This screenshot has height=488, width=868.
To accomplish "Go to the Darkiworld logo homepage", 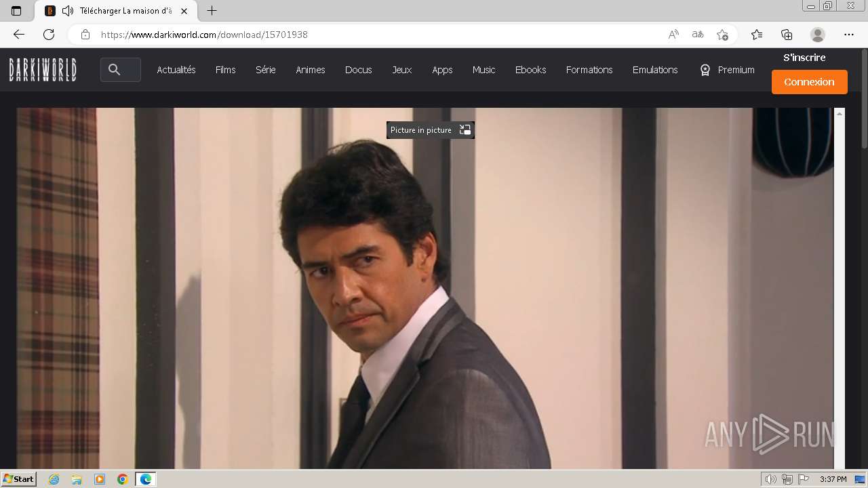I will click(x=43, y=70).
